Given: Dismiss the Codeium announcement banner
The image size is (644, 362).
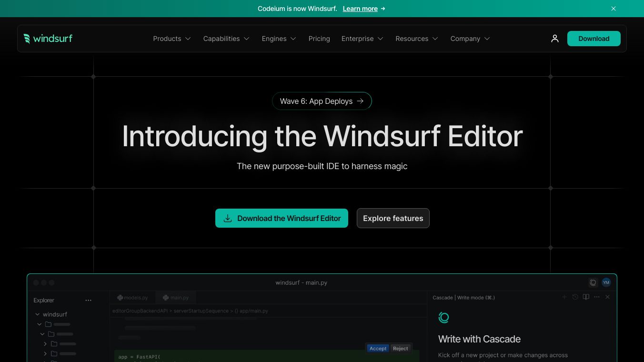Looking at the screenshot, I should click(614, 9).
